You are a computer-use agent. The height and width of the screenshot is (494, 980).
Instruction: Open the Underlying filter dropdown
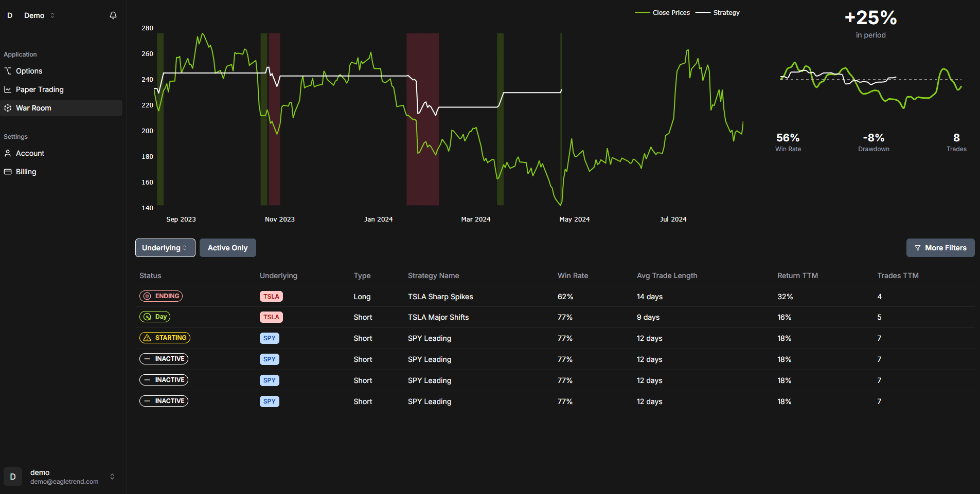[x=165, y=248]
